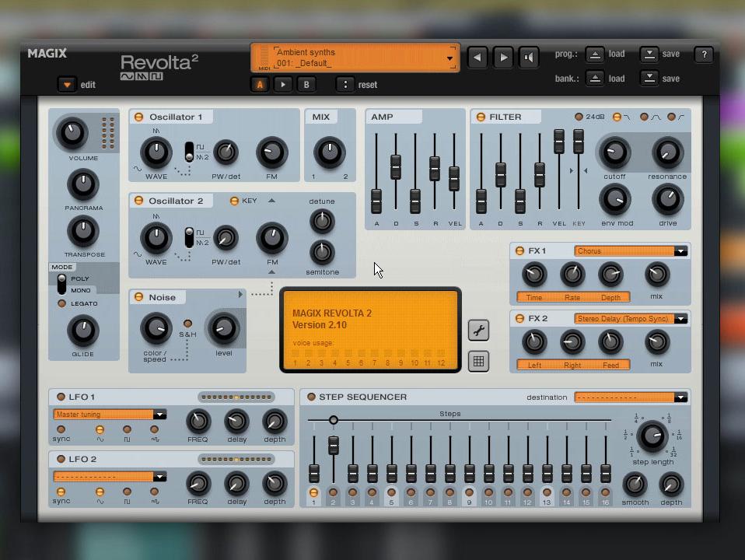Toggle the FILTER section on/off
Image resolution: width=745 pixels, height=560 pixels.
click(481, 117)
